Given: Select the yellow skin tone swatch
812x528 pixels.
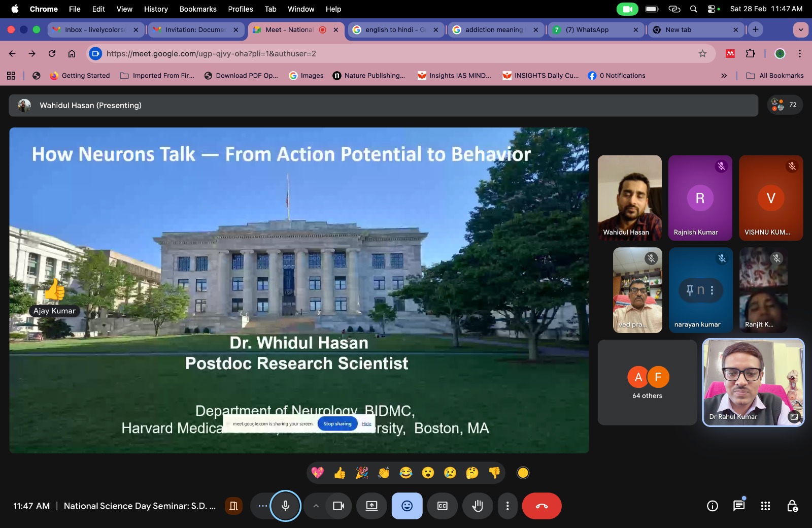Looking at the screenshot, I should tap(523, 473).
